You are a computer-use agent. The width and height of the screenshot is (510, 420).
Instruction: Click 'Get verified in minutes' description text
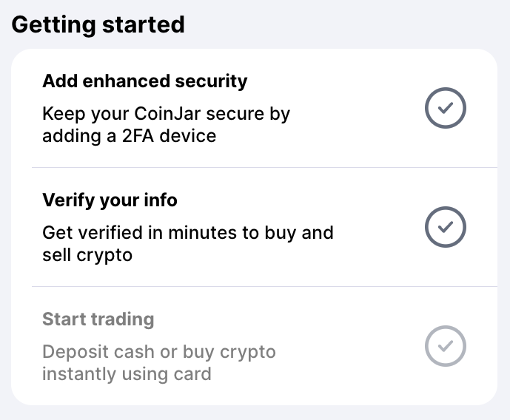pyautogui.click(x=188, y=243)
